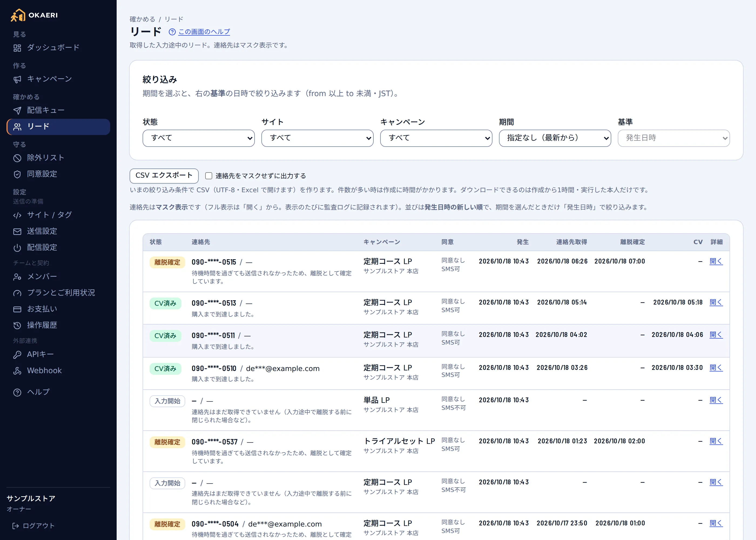Click the プランとご利用状況 gauge icon
The height and width of the screenshot is (540, 756).
tap(17, 293)
